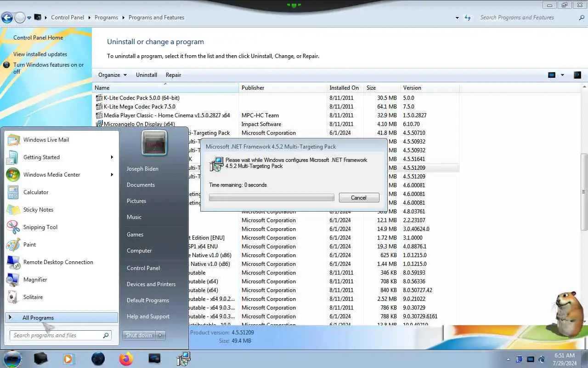
Task: Click the network icon in the system tray
Action: click(x=531, y=359)
